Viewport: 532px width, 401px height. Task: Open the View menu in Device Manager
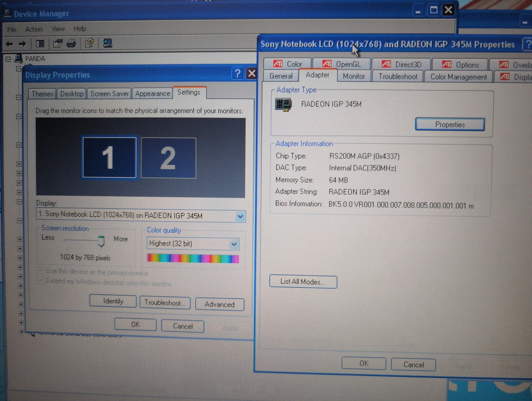(58, 29)
